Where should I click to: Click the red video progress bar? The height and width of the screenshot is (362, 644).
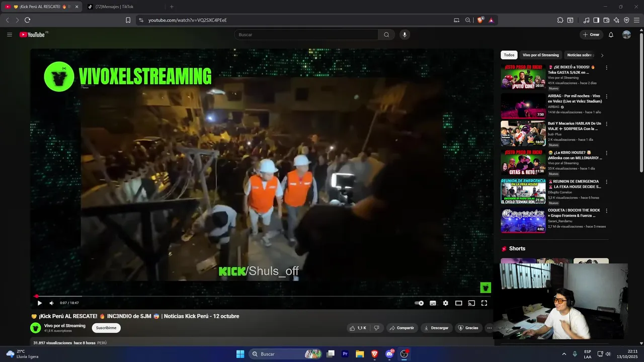pos(262,296)
